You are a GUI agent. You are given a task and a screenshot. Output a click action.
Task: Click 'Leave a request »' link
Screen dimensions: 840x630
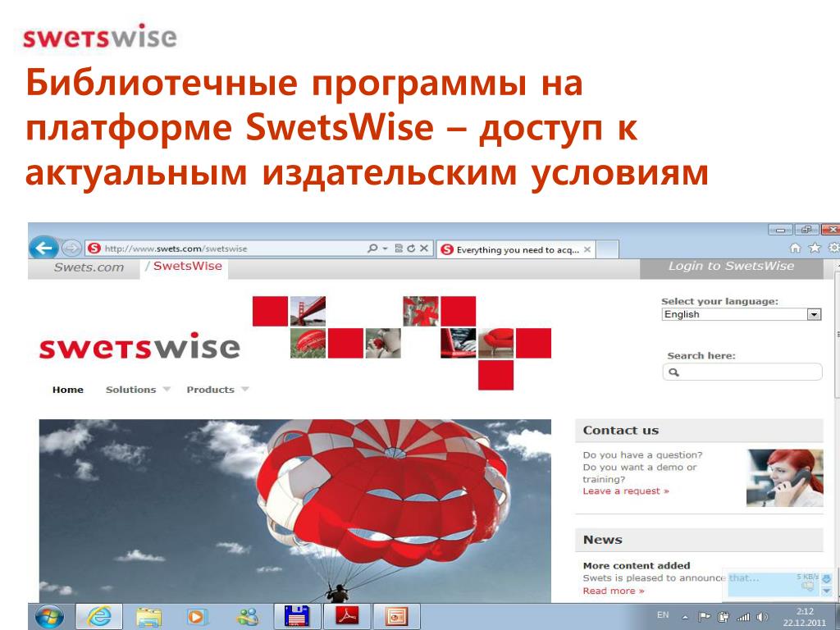click(x=626, y=491)
